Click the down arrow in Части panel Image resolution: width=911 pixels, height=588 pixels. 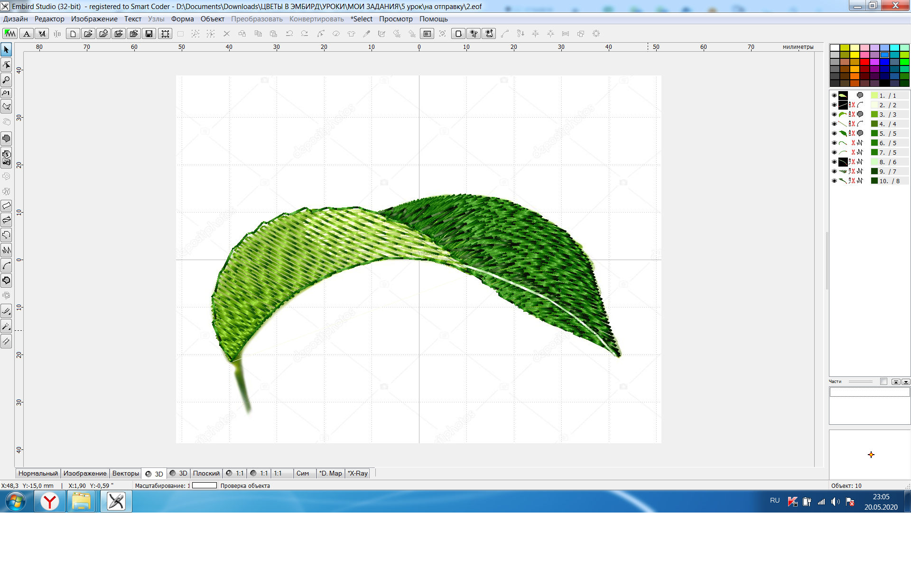(x=905, y=382)
